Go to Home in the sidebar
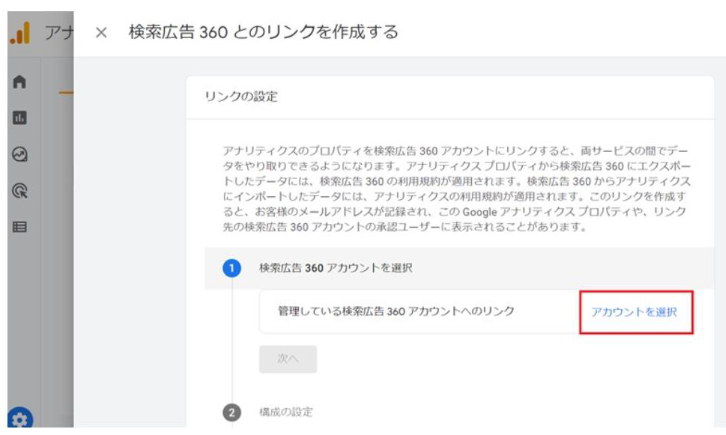Screen dimensions: 726x435 pos(19,82)
